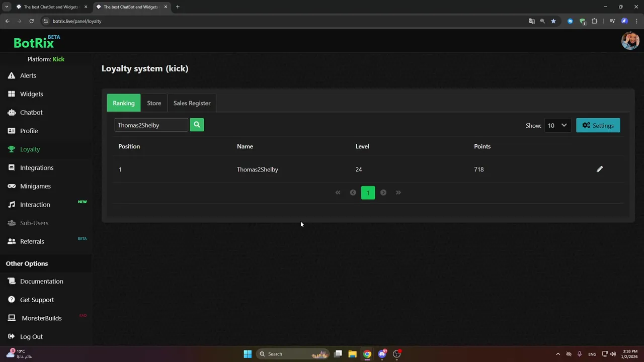Edit Thomas2Shelby's points with pencil icon

pyautogui.click(x=599, y=169)
